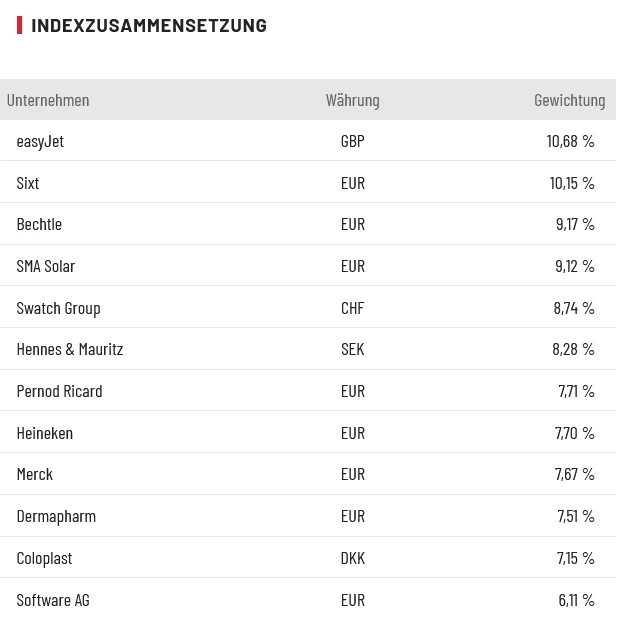Select Merck in the index table

coord(35,474)
